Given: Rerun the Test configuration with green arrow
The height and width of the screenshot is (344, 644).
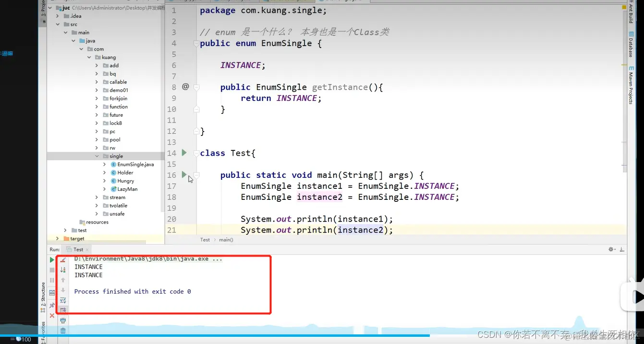Looking at the screenshot, I should coord(52,260).
